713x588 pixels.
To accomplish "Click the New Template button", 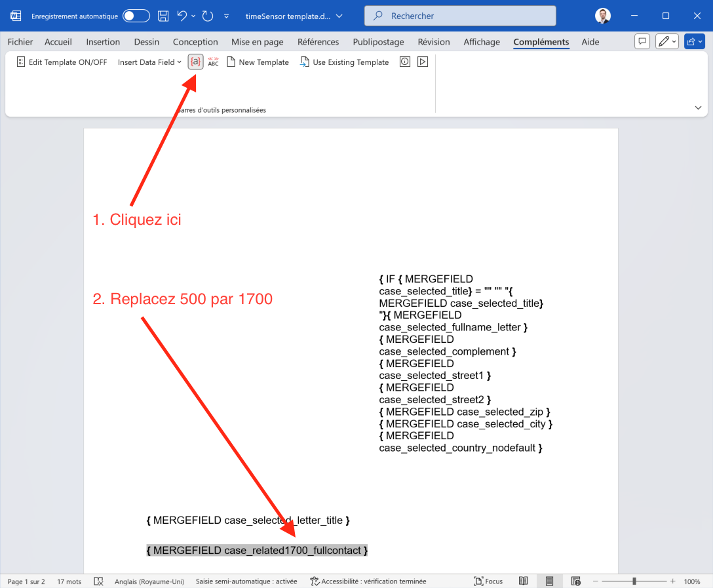I will pos(258,62).
